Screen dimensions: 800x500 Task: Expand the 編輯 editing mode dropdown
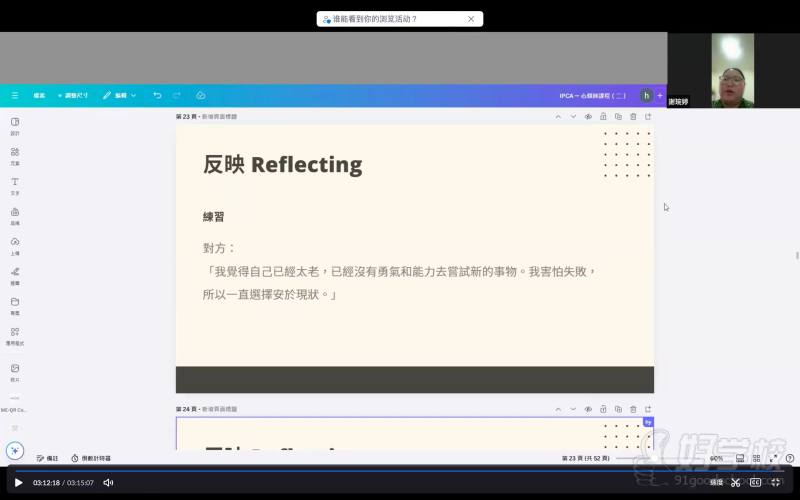[119, 95]
